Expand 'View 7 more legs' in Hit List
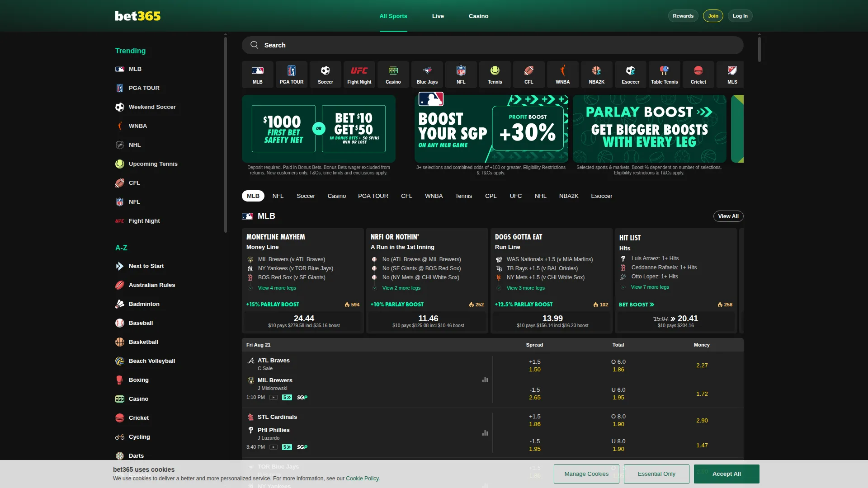This screenshot has width=868, height=488. click(x=650, y=287)
